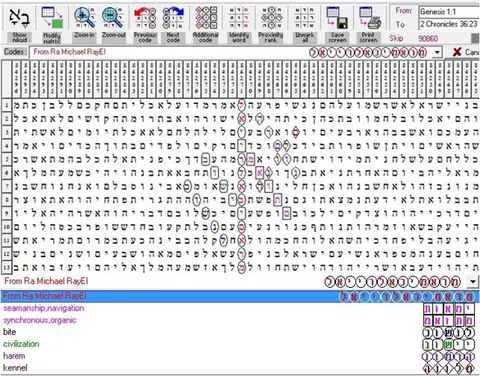Activate the Identify word tool
Screen dimensions: 480x376
[x=239, y=18]
